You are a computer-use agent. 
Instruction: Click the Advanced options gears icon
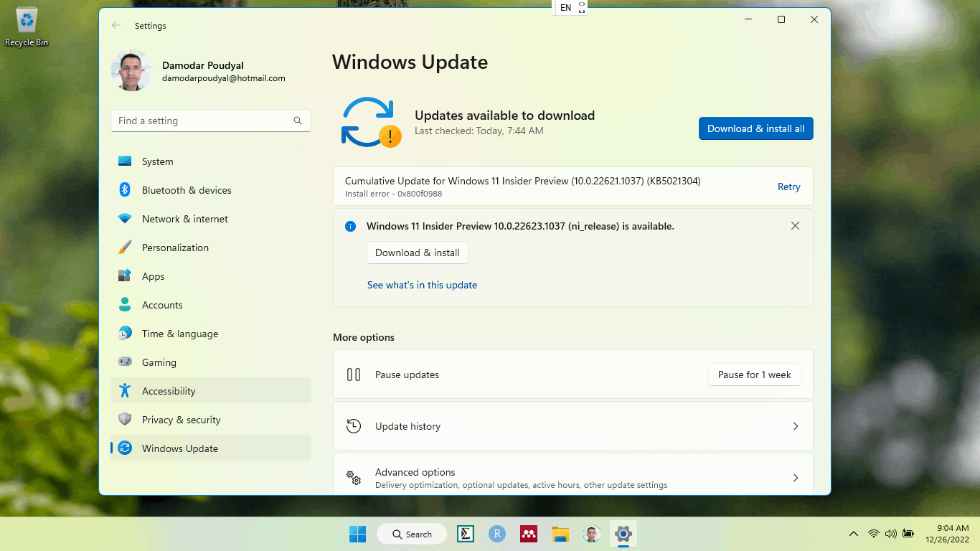354,478
